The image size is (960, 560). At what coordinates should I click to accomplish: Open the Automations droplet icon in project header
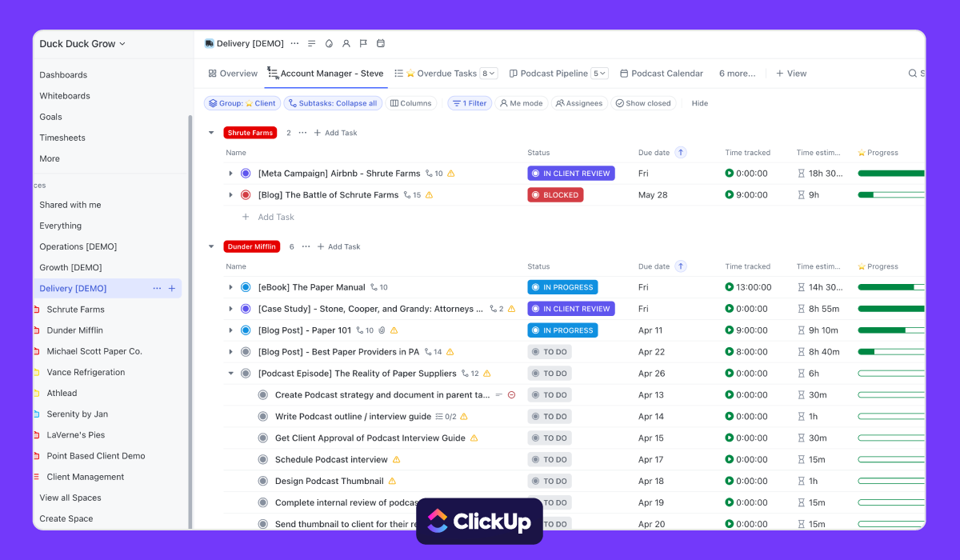click(x=328, y=43)
